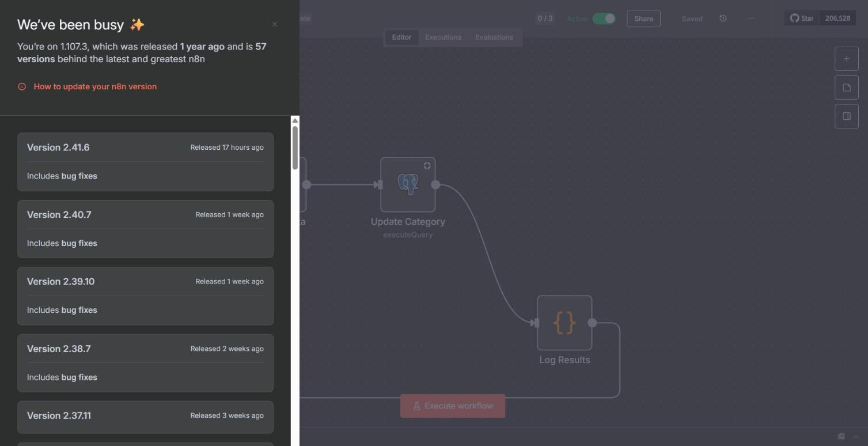Open the Version 2.38.7 release card

click(145, 363)
